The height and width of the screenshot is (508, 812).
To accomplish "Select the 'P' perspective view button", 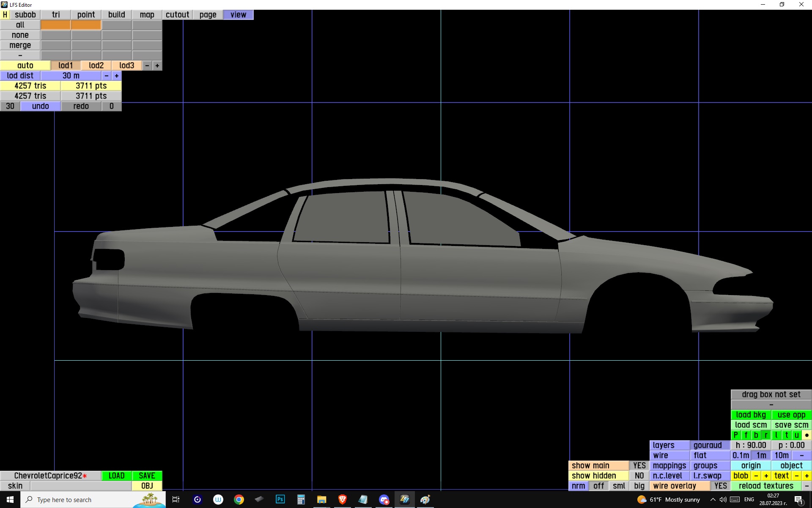I will pyautogui.click(x=735, y=435).
